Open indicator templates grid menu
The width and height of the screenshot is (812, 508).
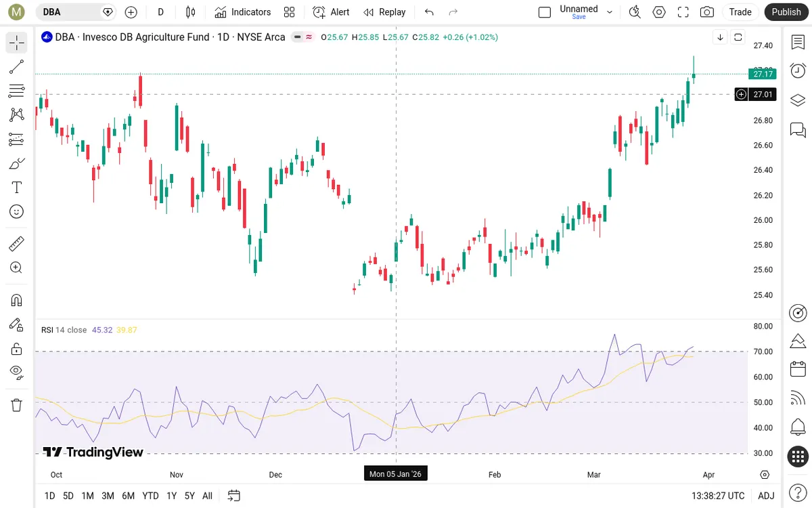point(290,12)
